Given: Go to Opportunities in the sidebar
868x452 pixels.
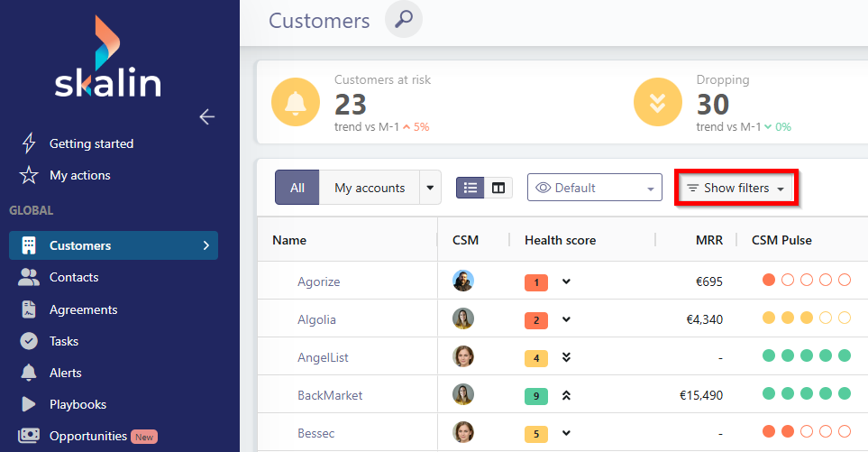Looking at the screenshot, I should click(x=87, y=436).
